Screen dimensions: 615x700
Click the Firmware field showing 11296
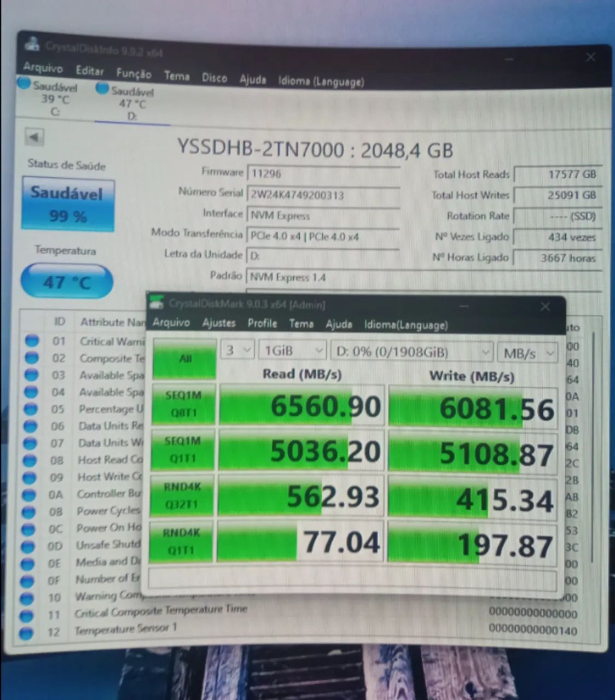pyautogui.click(x=323, y=174)
